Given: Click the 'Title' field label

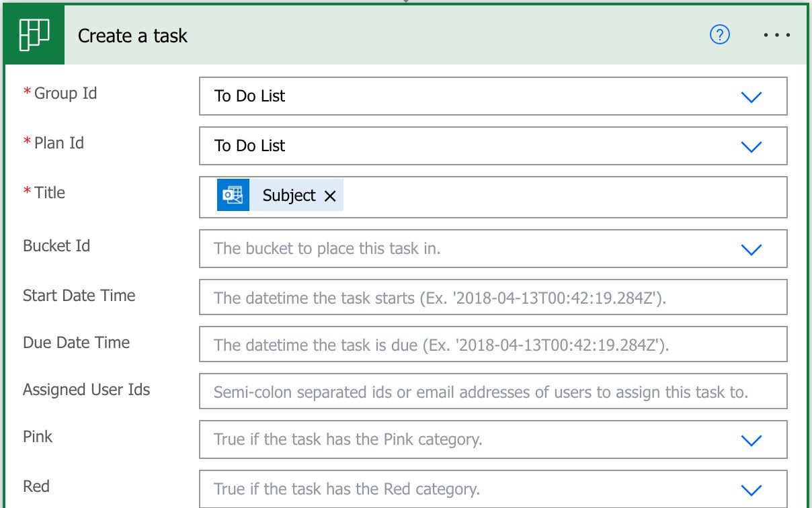Looking at the screenshot, I should click(50, 193).
